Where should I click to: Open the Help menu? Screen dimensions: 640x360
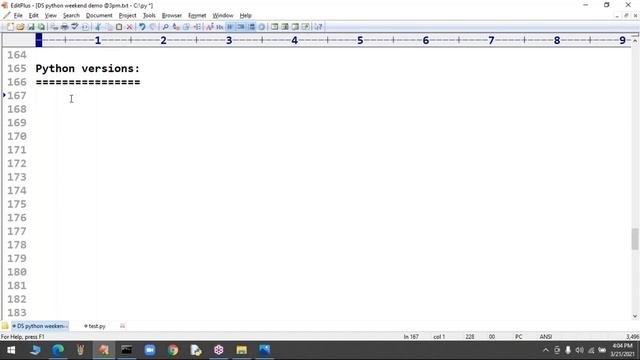click(245, 16)
